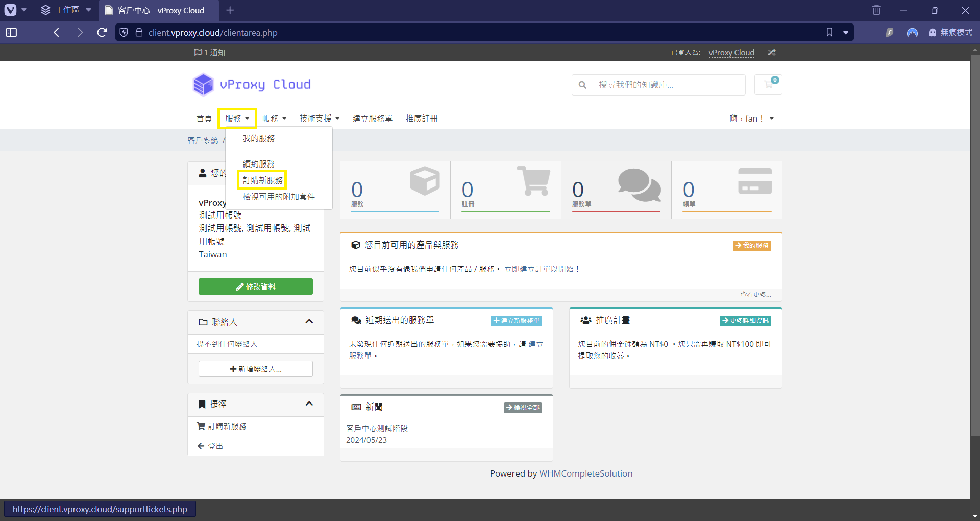Click the vProxy Cloud logo
This screenshot has width=980, height=521.
click(252, 85)
